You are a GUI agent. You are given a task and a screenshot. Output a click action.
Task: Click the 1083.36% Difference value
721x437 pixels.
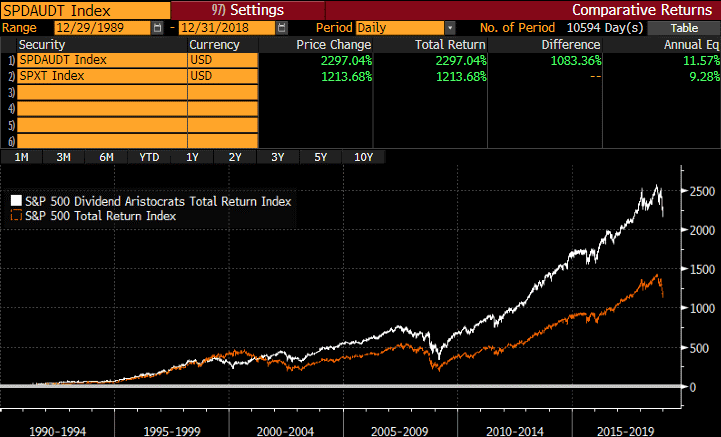[x=576, y=61]
